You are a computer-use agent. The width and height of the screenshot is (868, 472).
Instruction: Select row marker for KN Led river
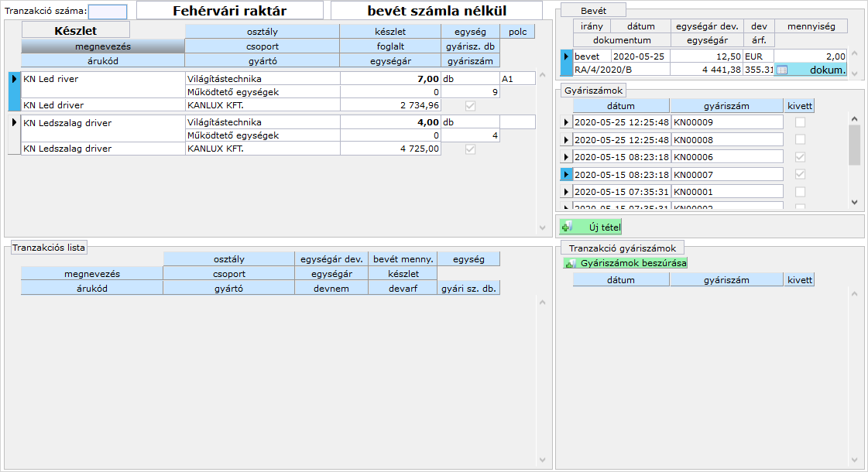coord(14,79)
